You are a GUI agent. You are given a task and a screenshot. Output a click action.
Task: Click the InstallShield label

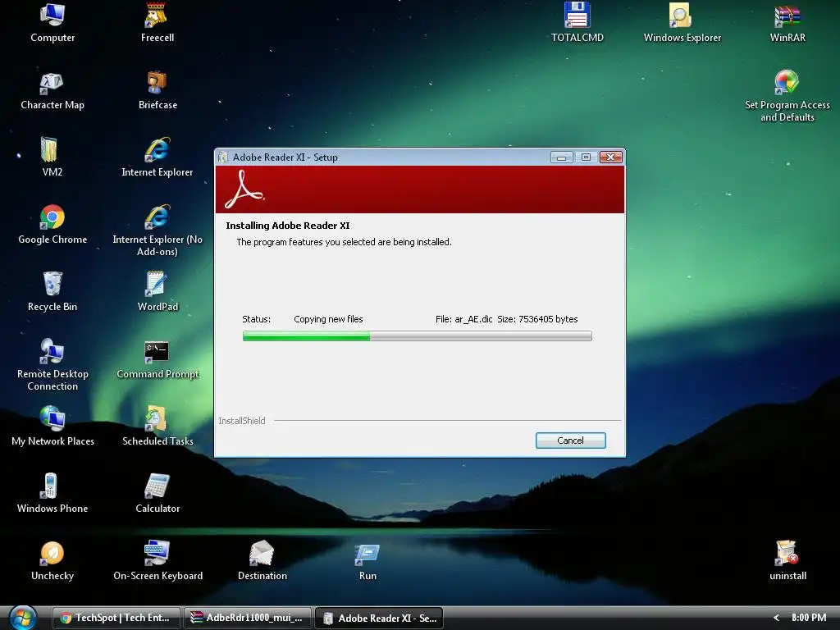pos(242,421)
